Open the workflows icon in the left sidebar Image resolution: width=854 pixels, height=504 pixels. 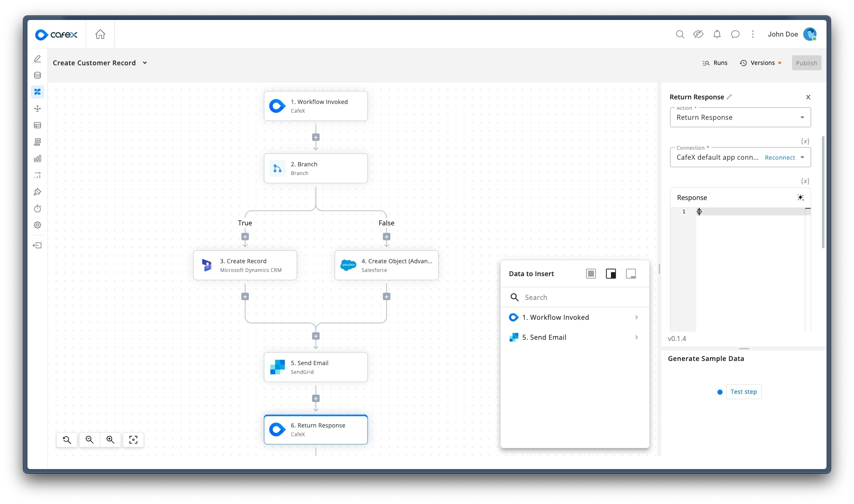(x=37, y=92)
